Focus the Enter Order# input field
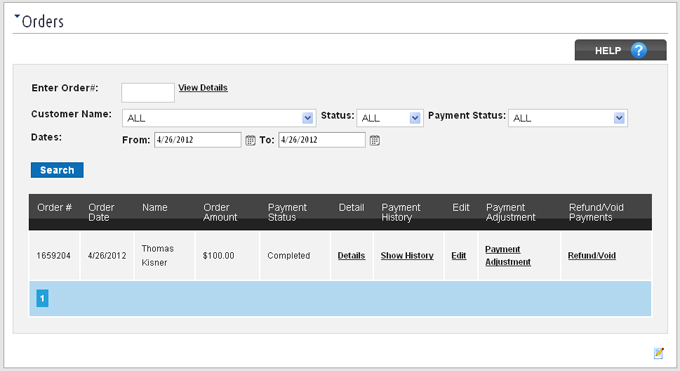 (148, 92)
